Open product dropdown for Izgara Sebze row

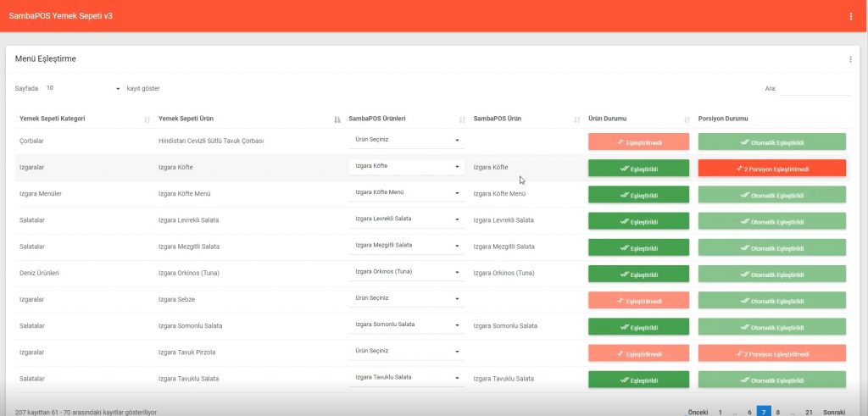406,298
